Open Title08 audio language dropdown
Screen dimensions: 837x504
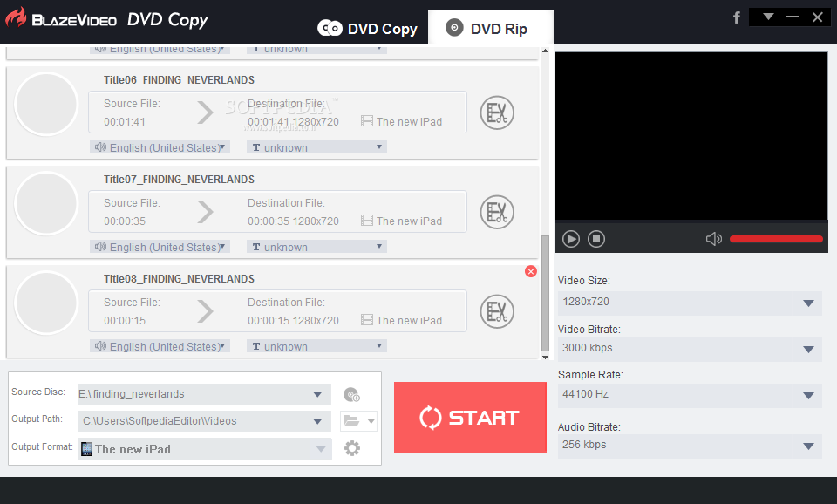click(160, 346)
